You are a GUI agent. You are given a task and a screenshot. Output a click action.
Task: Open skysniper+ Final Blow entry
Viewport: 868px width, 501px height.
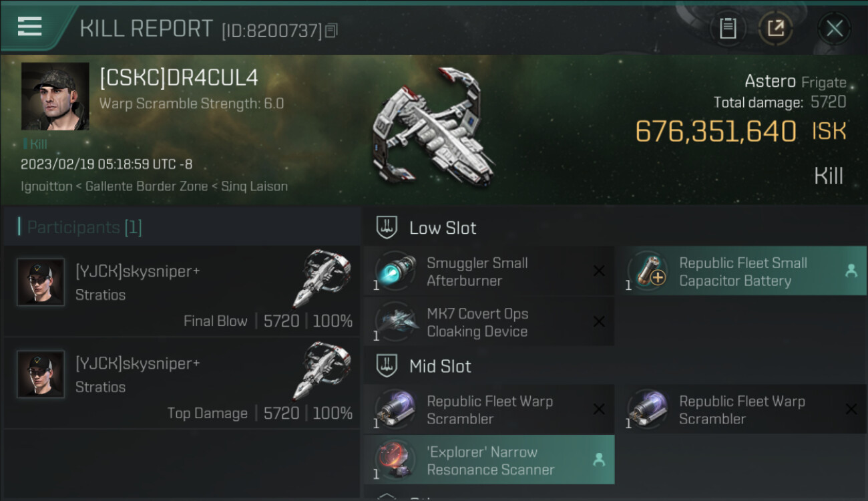(x=182, y=292)
